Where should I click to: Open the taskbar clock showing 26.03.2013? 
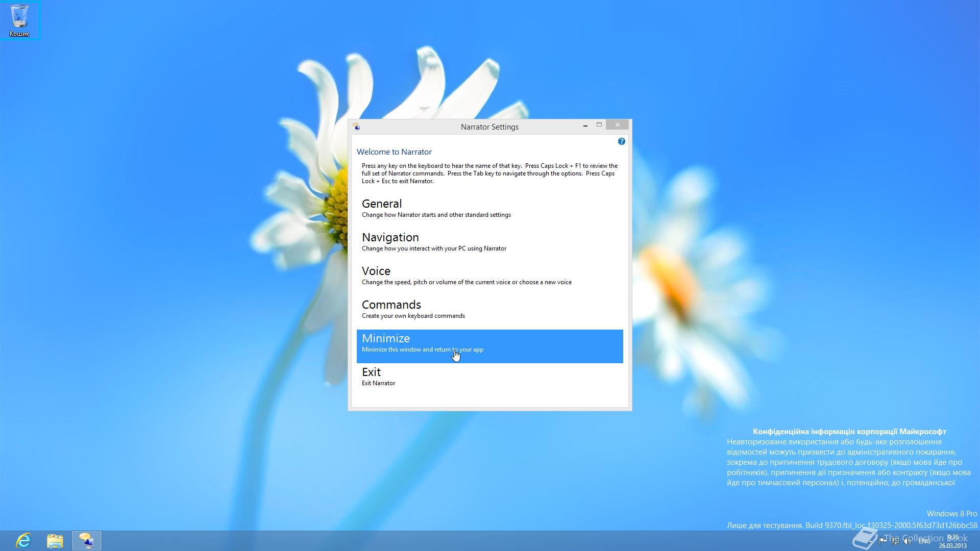[x=952, y=541]
